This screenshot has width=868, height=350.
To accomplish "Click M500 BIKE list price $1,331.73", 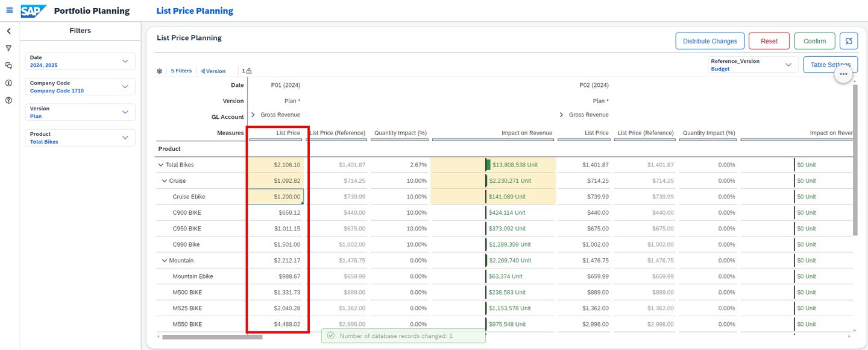I will [x=275, y=292].
